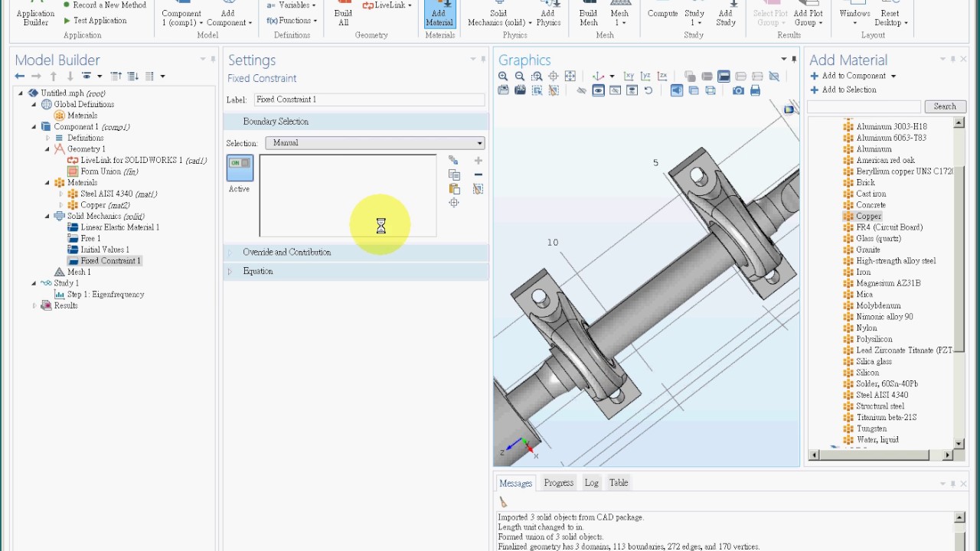This screenshot has height=551, width=980.
Task: Switch to the XY view
Action: pos(629,76)
